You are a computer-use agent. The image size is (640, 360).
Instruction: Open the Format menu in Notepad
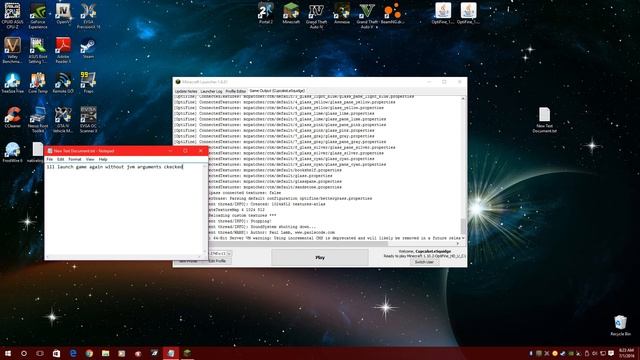pyautogui.click(x=75, y=159)
